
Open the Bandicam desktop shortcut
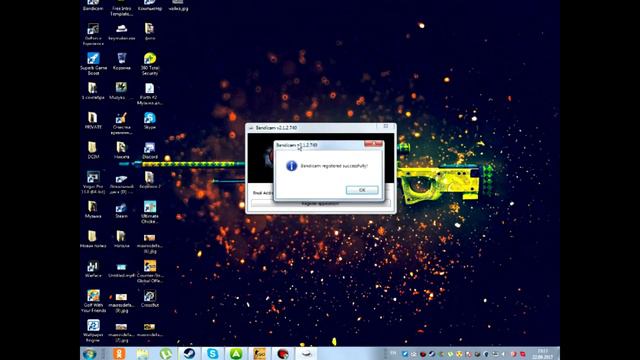click(93, 5)
